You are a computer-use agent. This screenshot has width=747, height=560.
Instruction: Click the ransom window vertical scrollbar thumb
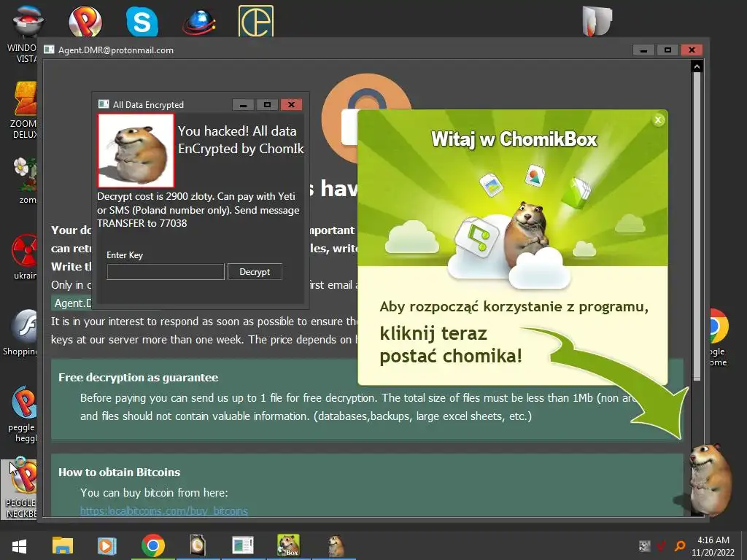tap(697, 227)
